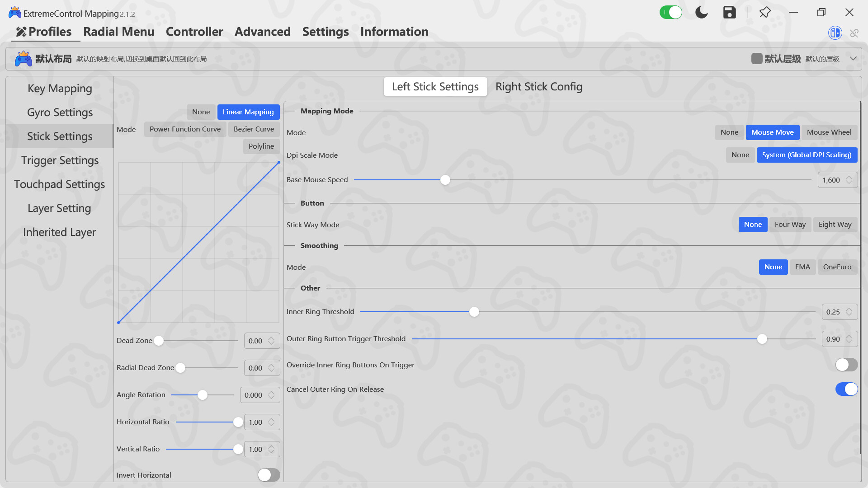Click the gray color square next to 默认层级
The image size is (868, 488).
coord(757,58)
